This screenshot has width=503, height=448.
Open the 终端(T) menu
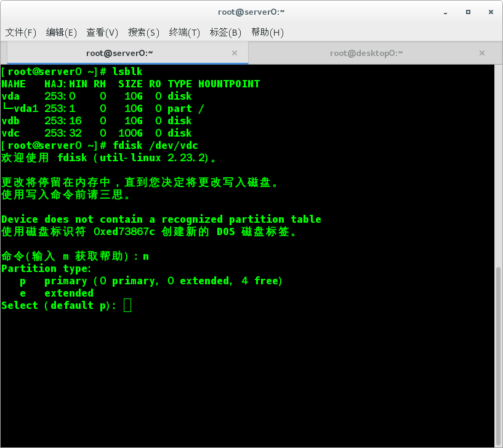[x=184, y=33]
